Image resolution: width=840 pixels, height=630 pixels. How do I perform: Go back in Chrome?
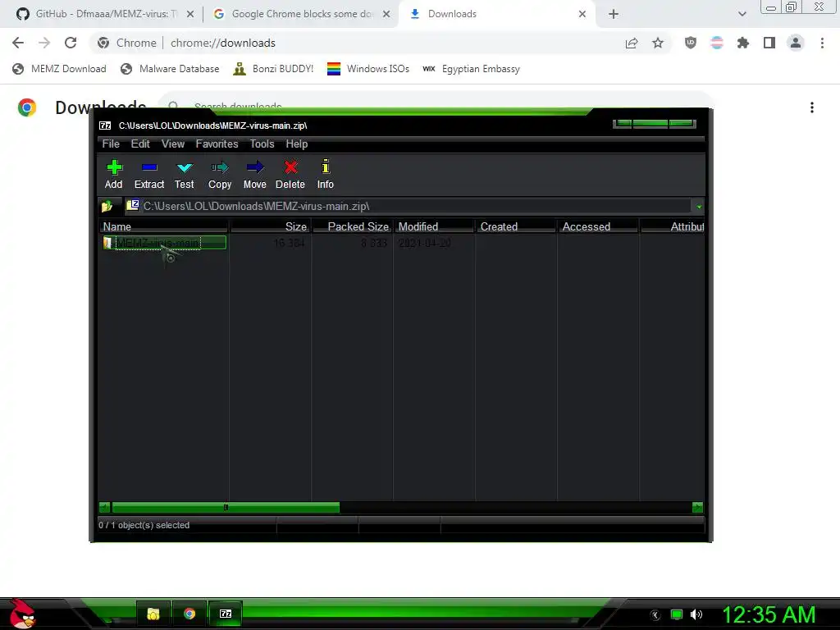tap(18, 43)
